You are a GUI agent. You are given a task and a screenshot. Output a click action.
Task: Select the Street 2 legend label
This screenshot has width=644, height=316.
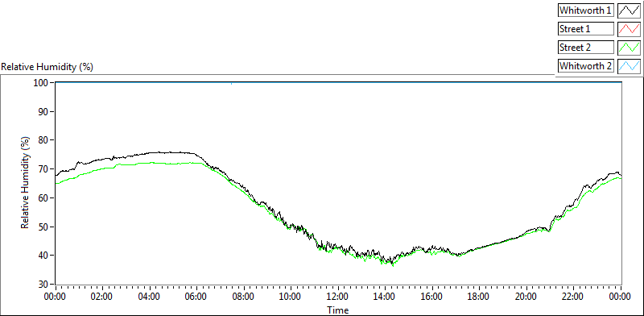tap(586, 48)
